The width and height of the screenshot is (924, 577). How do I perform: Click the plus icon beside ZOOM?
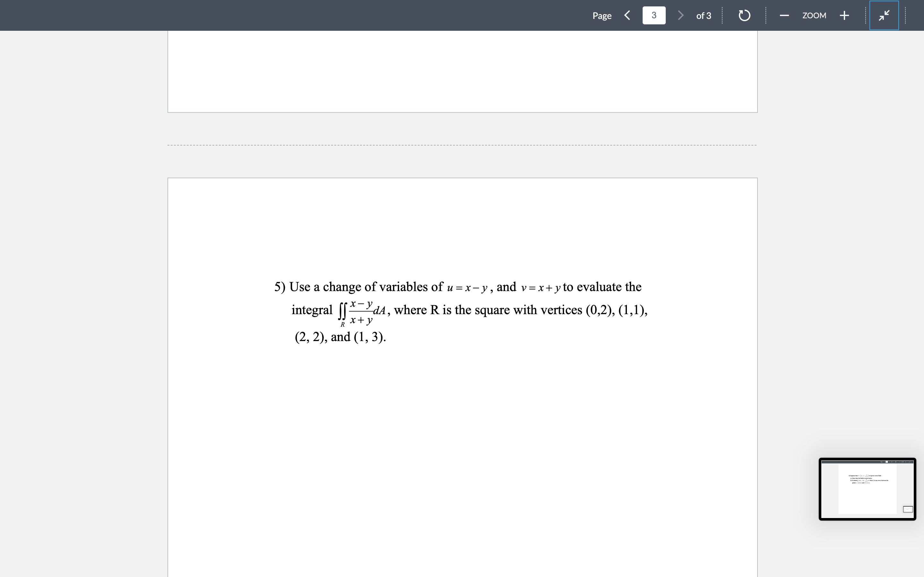[844, 15]
